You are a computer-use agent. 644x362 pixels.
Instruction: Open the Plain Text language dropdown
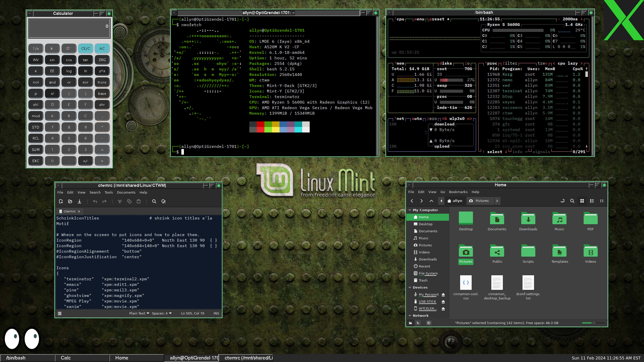139,313
